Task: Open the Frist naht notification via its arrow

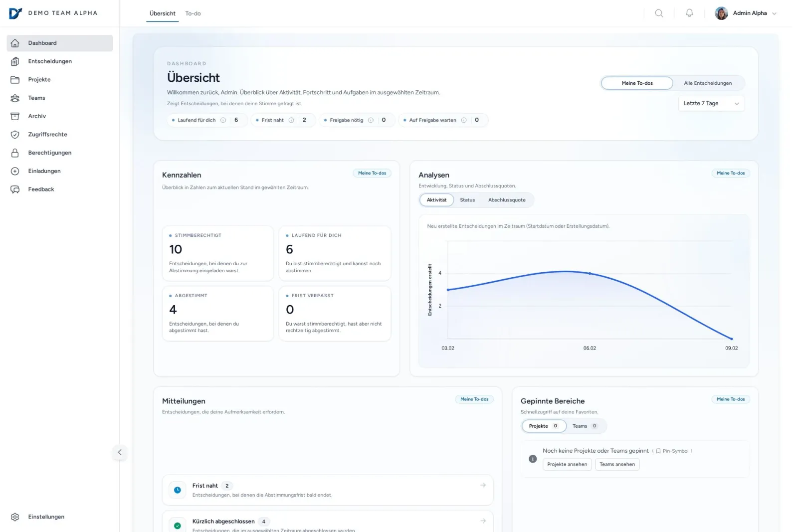Action: pyautogui.click(x=482, y=484)
